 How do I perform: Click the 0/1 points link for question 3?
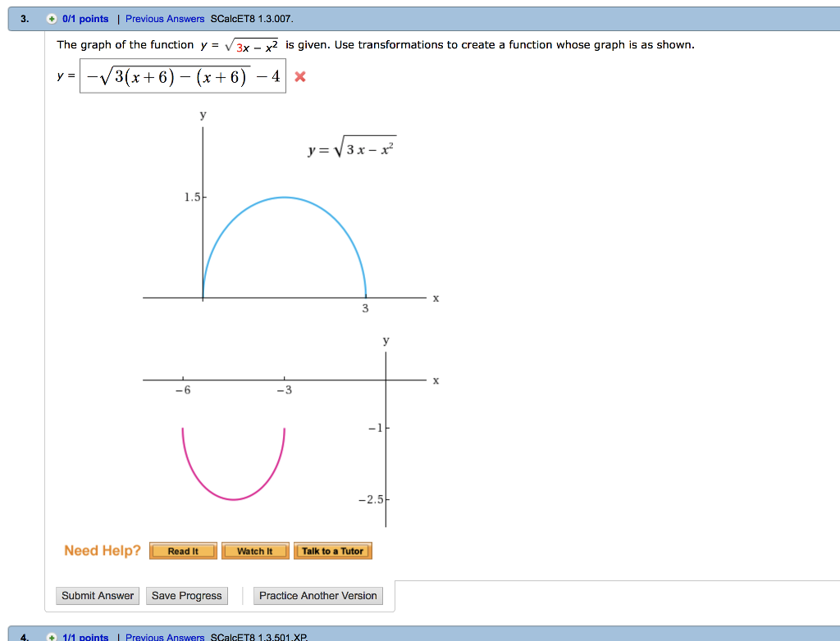86,18
